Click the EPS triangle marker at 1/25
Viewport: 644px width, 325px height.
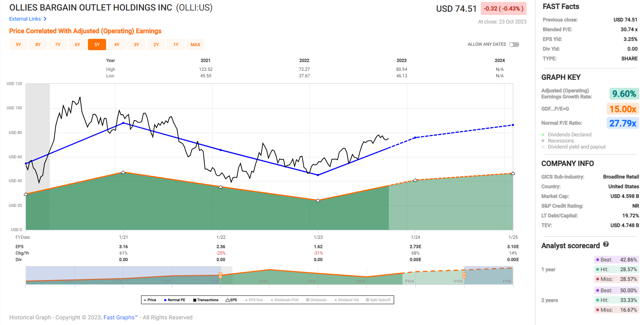[513, 173]
